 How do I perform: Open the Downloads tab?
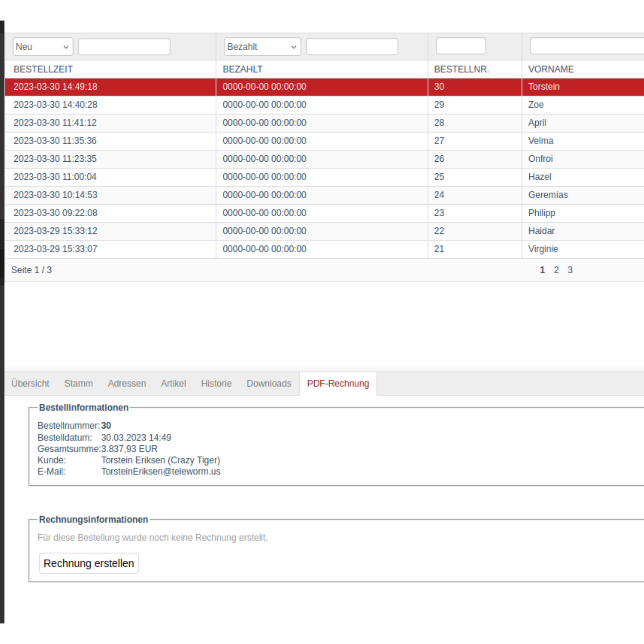click(269, 383)
